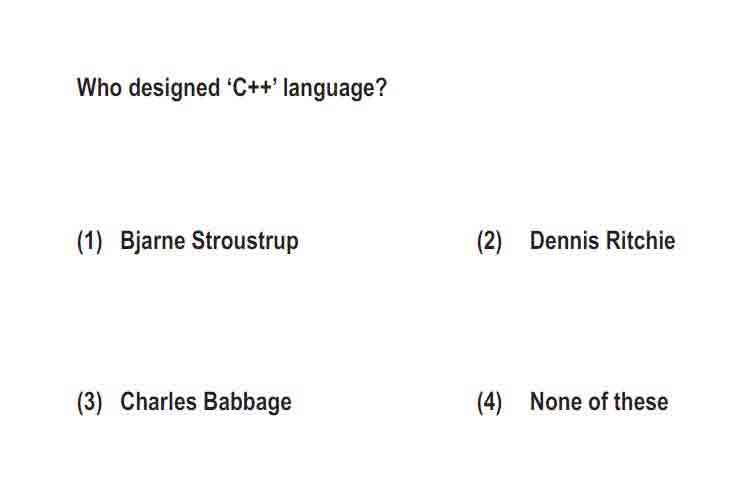Select the None of these option

coord(599,401)
